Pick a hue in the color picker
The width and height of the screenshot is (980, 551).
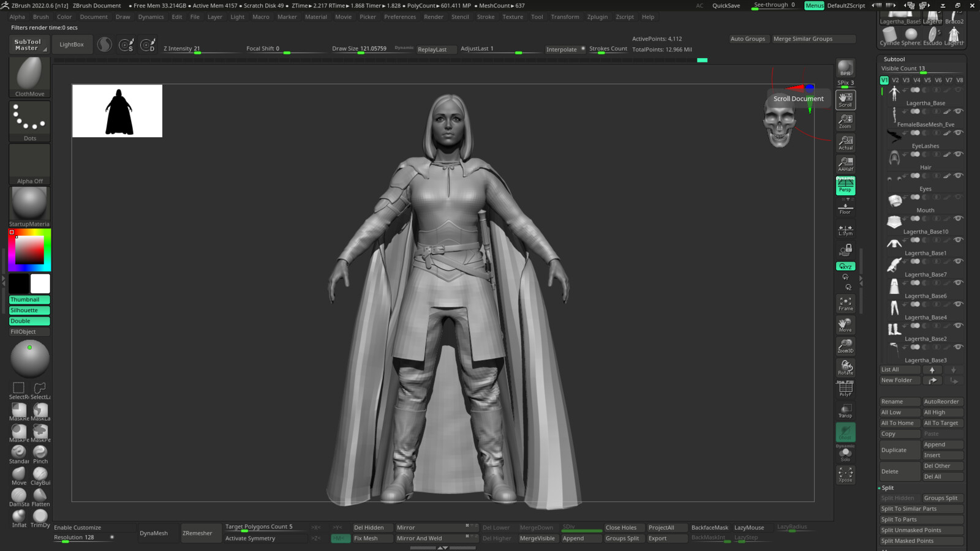(29, 250)
